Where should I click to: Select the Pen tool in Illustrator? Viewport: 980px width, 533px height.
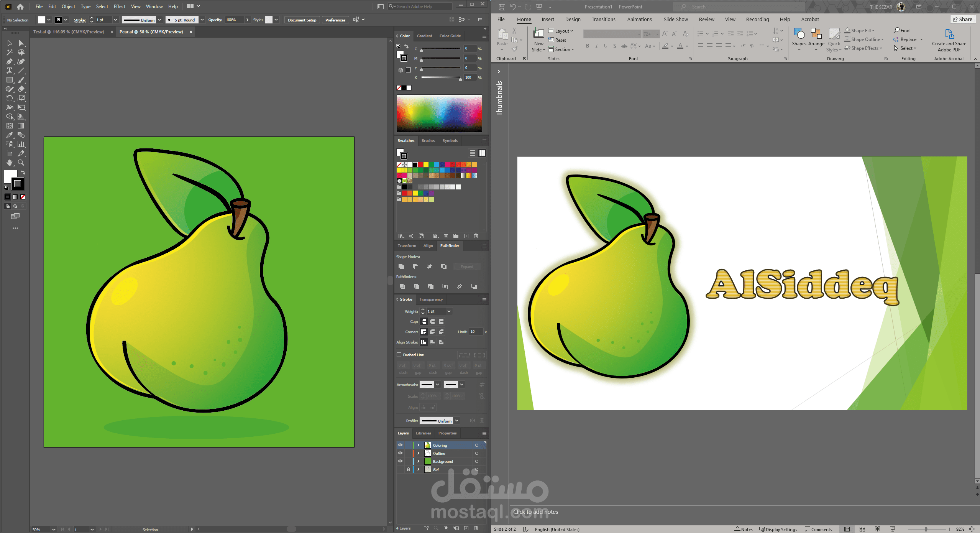(x=10, y=62)
